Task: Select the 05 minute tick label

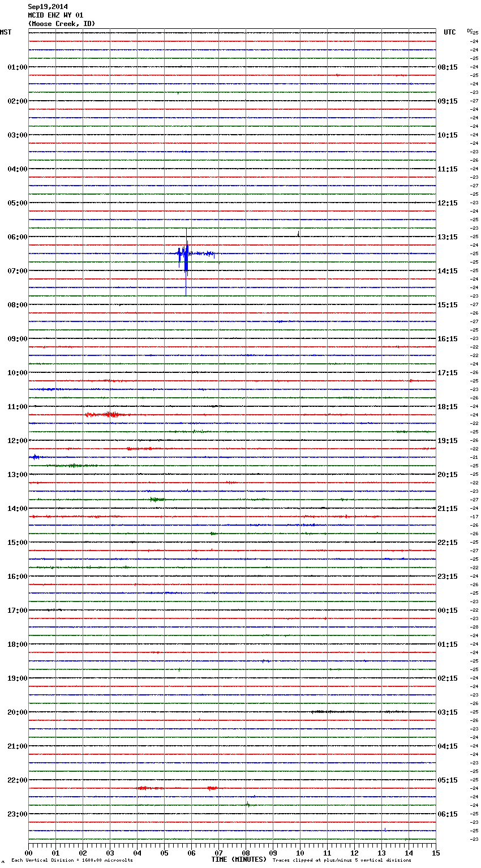Action: (x=164, y=853)
